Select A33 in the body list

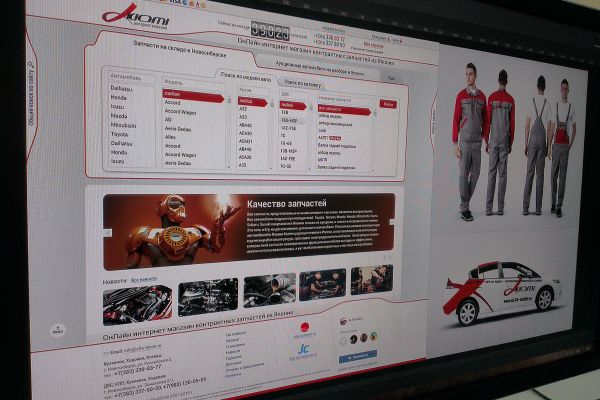pyautogui.click(x=243, y=117)
